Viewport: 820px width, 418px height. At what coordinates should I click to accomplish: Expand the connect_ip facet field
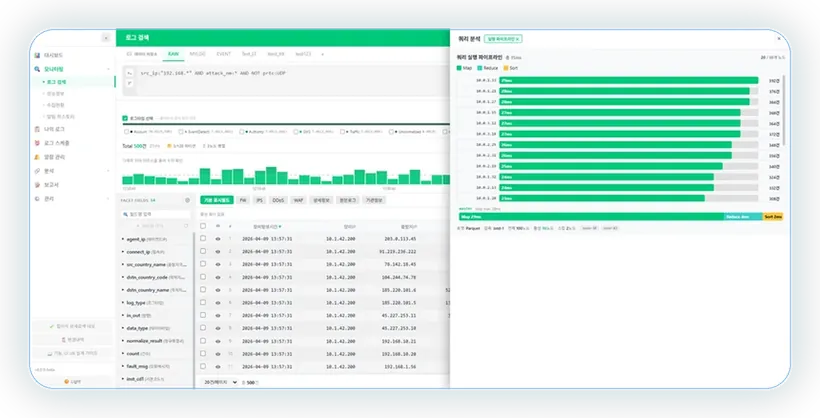[123, 252]
